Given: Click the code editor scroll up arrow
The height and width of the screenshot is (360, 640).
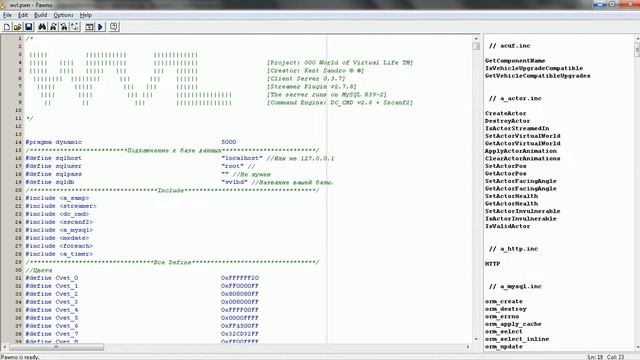Looking at the screenshot, I should (x=476, y=38).
